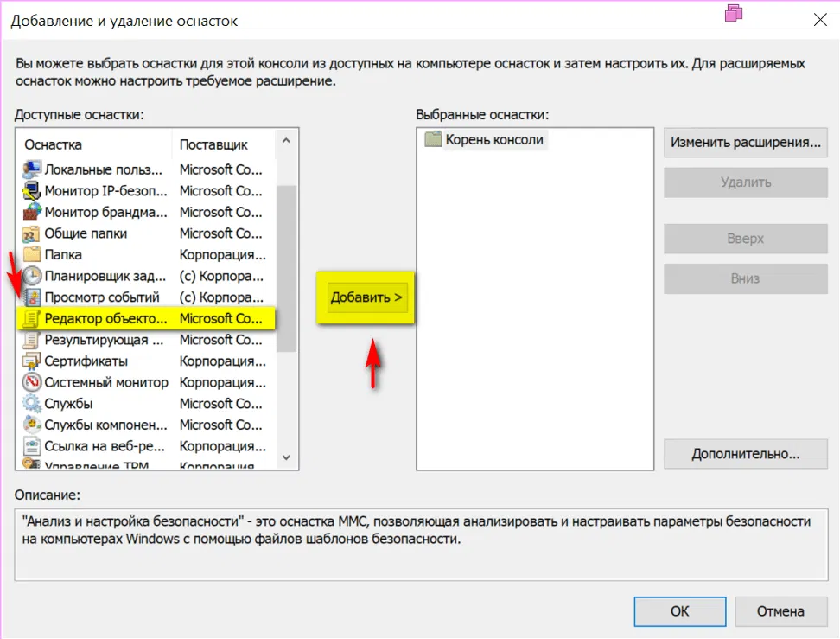Select Просмотр событий entry name
The height and width of the screenshot is (639, 840).
[102, 297]
